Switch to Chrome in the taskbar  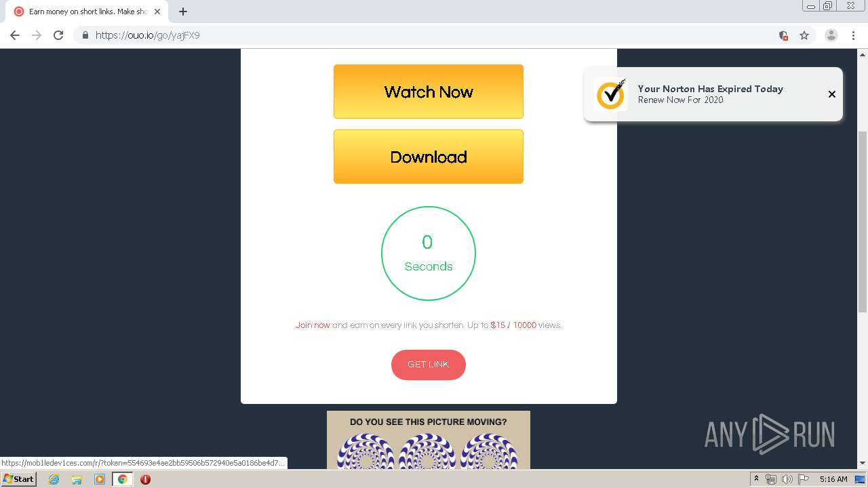[123, 479]
